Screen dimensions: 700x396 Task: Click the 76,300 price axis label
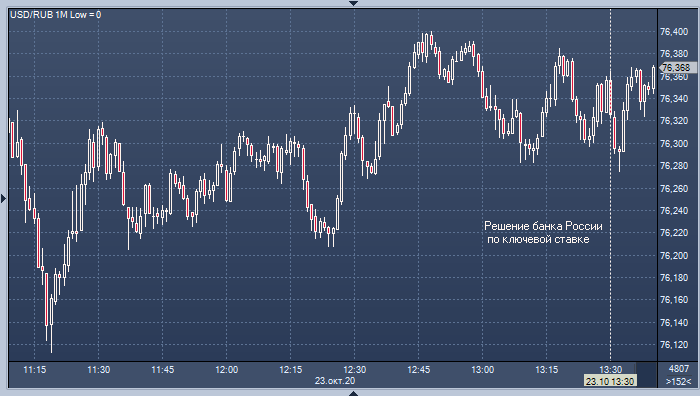coord(674,144)
